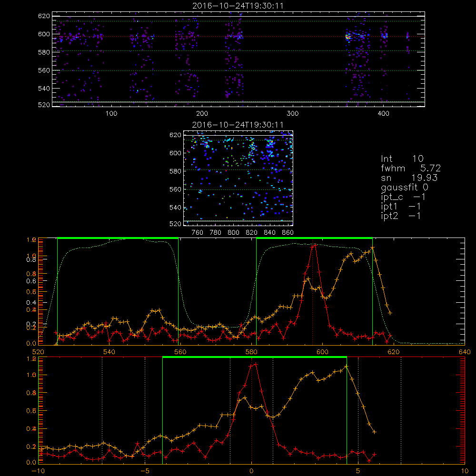The width and height of the screenshot is (476, 476).
Task: Click x-axis label -5 on bottom plot
Action: 145,471
